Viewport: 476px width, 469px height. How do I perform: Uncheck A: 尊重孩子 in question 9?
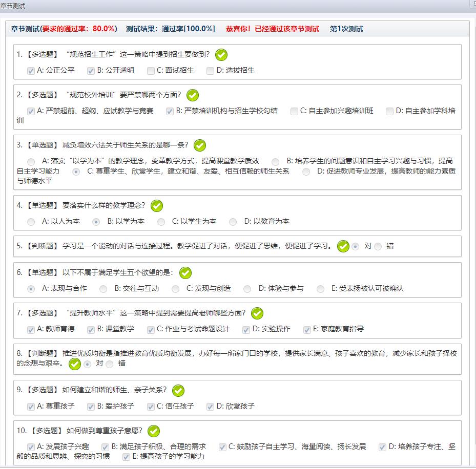click(x=31, y=407)
